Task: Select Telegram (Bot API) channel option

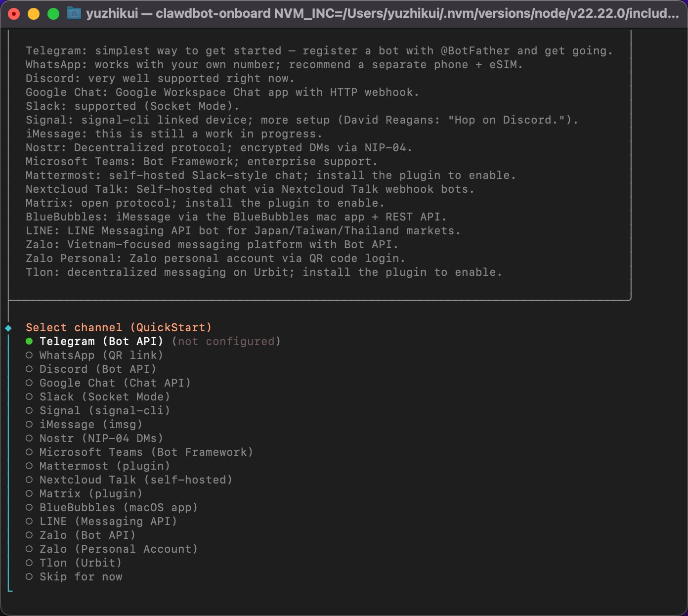Action: tap(94, 342)
